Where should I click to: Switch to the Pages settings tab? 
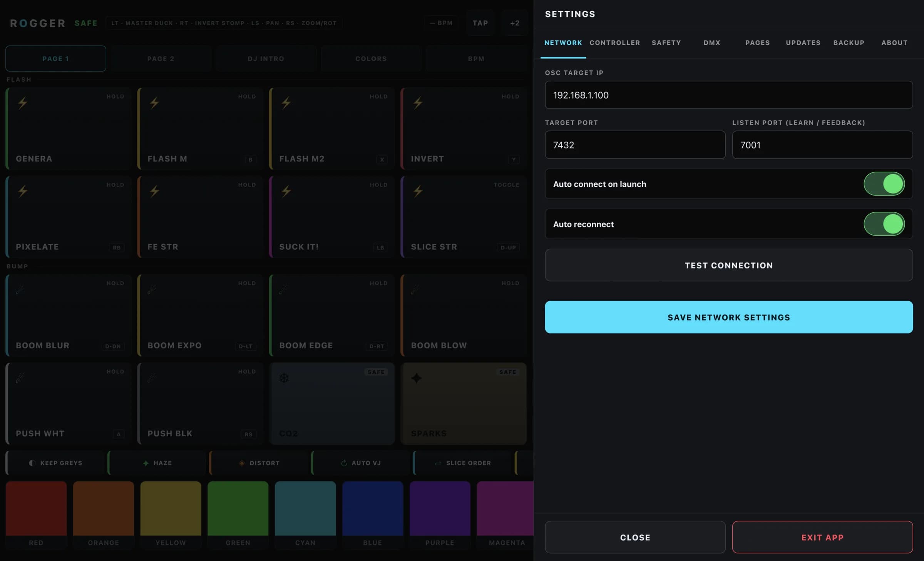point(757,43)
